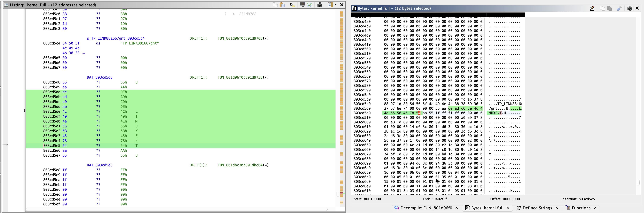Select listing address 803cd5e5
Image resolution: width=644 pixels, height=213 pixels.
point(51,146)
